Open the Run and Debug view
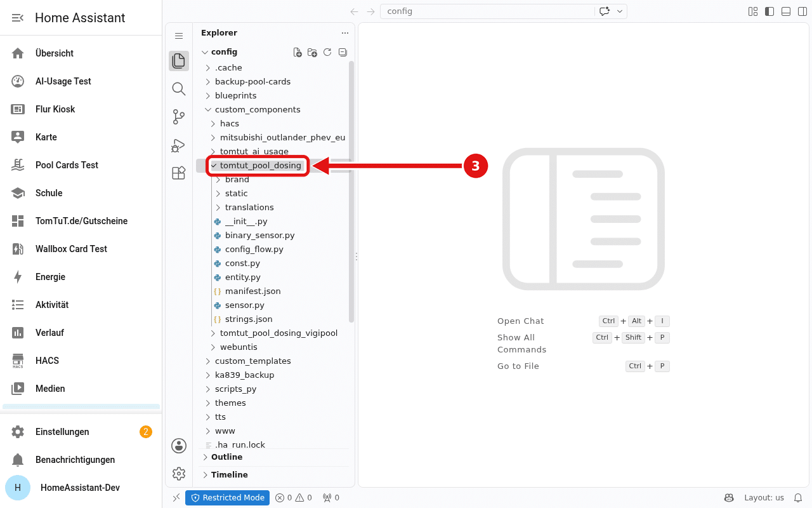Viewport: 812px width, 508px height. pyautogui.click(x=179, y=145)
